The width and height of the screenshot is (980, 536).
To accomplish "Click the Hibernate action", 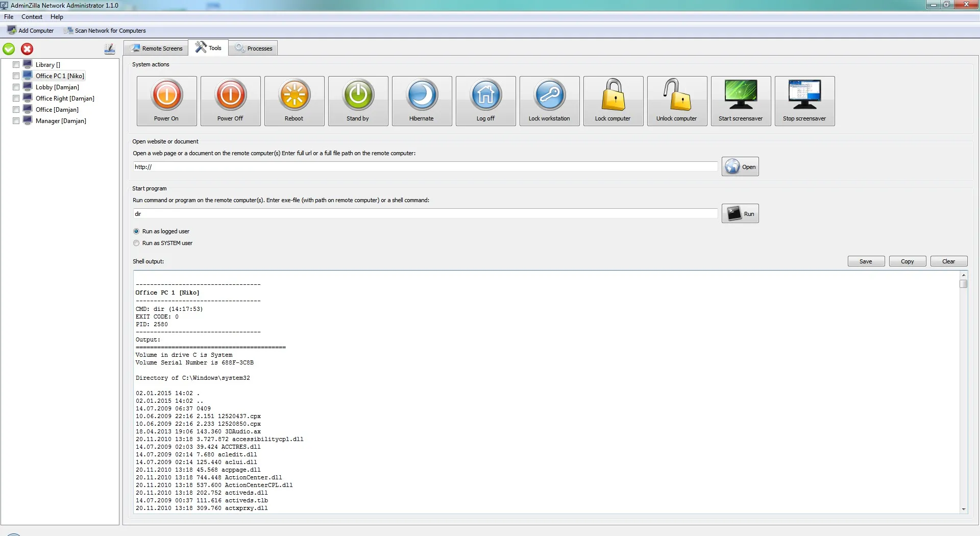I will pos(422,101).
